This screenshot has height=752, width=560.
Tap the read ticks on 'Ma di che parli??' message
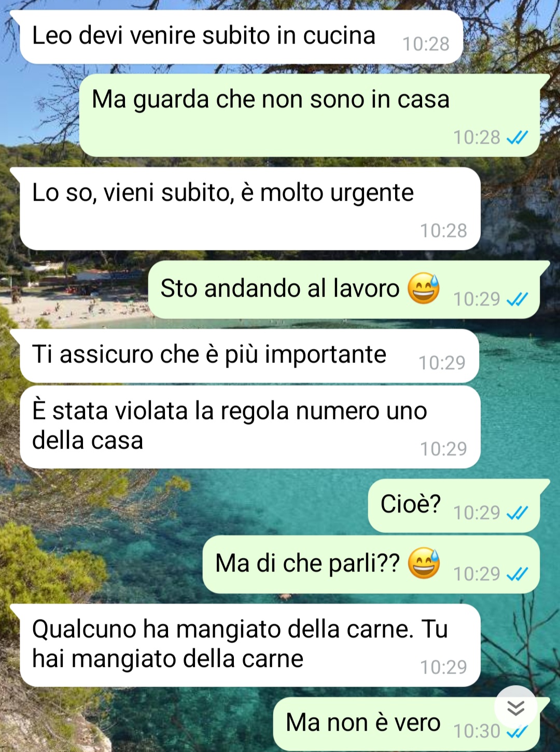pos(517,574)
